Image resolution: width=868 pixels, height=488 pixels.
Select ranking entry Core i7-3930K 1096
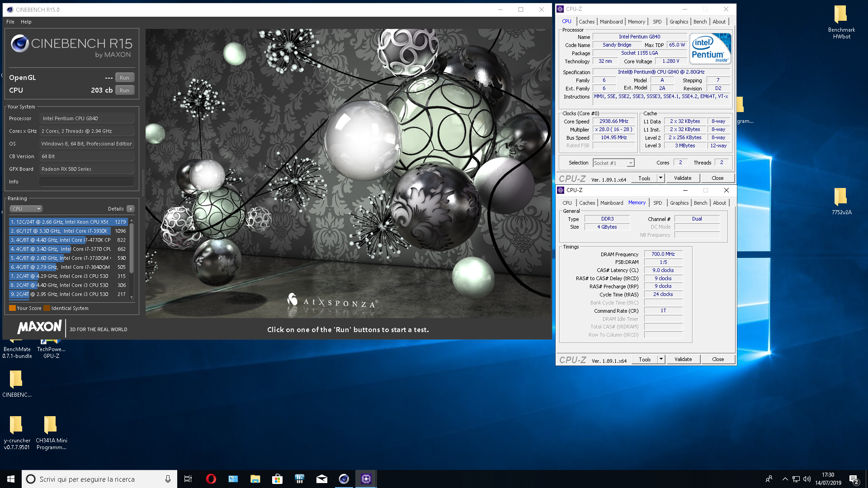click(x=68, y=231)
